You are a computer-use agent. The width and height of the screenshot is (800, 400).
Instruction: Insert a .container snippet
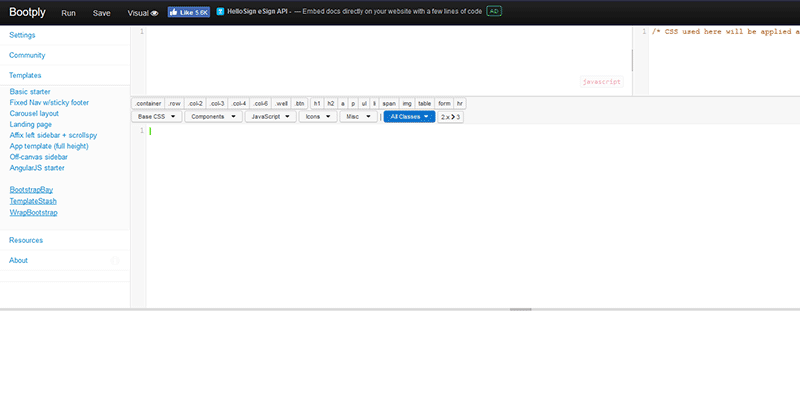pos(148,104)
